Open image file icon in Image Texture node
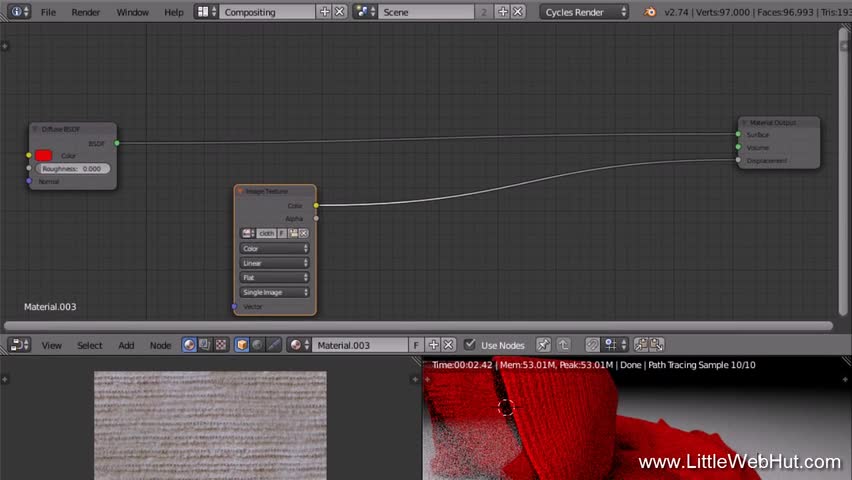Screen dimensions: 852x480 pos(293,233)
